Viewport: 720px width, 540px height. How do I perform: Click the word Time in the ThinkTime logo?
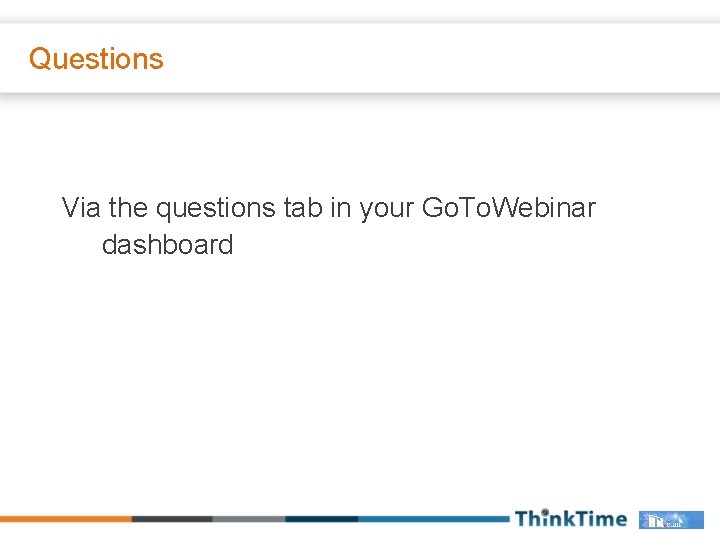click(x=599, y=519)
